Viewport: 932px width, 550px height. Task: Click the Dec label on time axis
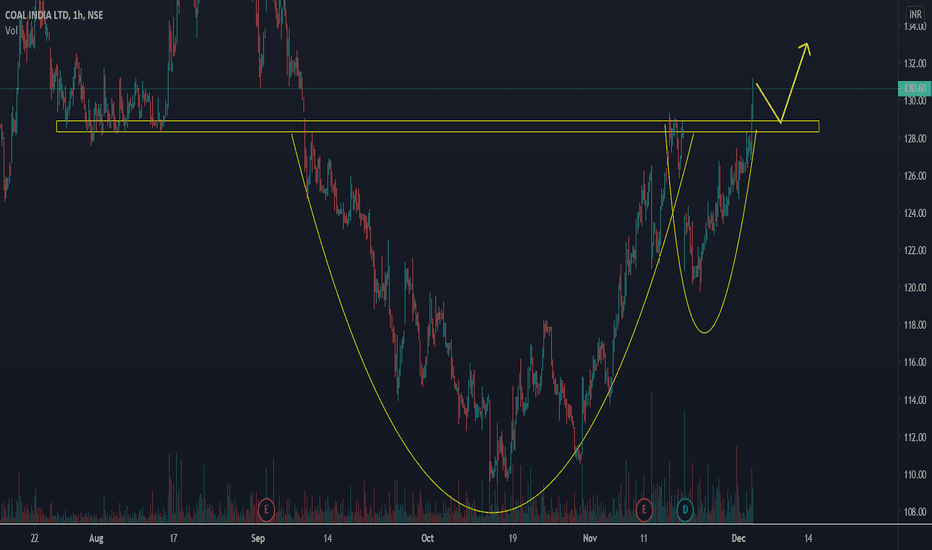tap(738, 539)
